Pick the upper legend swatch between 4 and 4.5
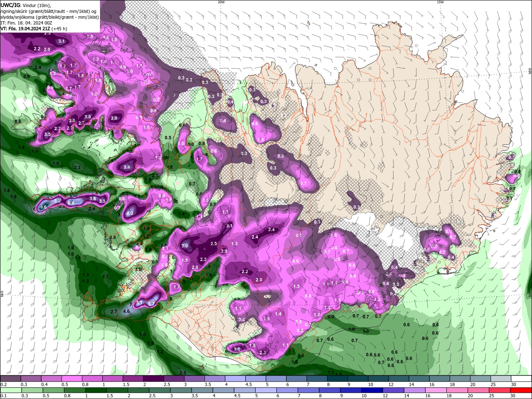This screenshot has width=532, height=399. coord(235,379)
